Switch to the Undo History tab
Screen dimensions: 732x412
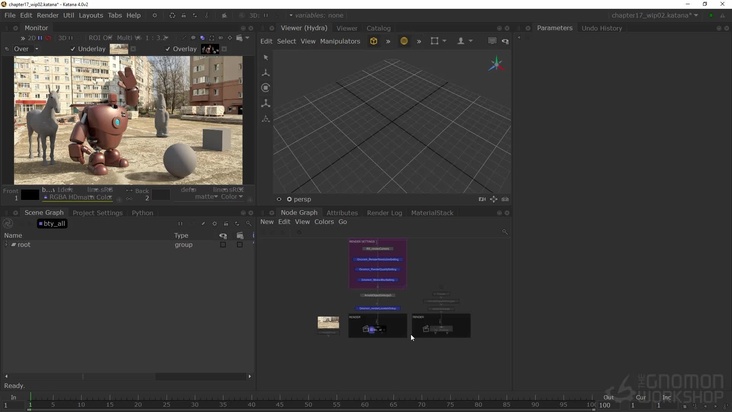point(602,28)
